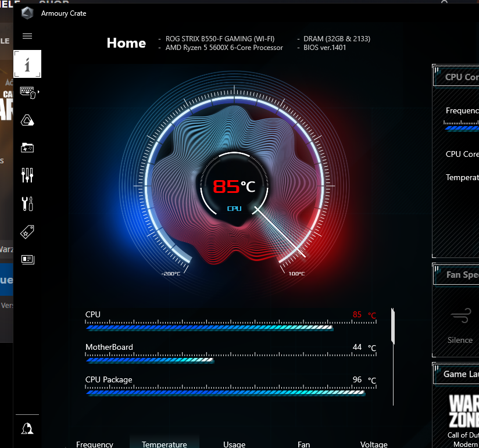Image resolution: width=479 pixels, height=448 pixels.
Task: Switch to the Usage tab
Action: coord(234,445)
